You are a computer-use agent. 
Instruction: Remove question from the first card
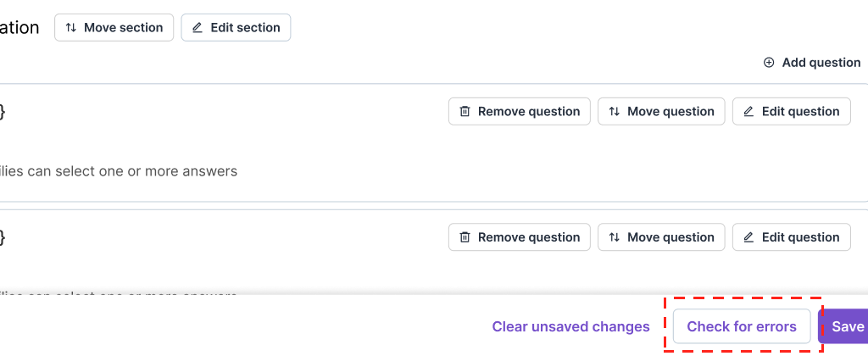coord(520,112)
